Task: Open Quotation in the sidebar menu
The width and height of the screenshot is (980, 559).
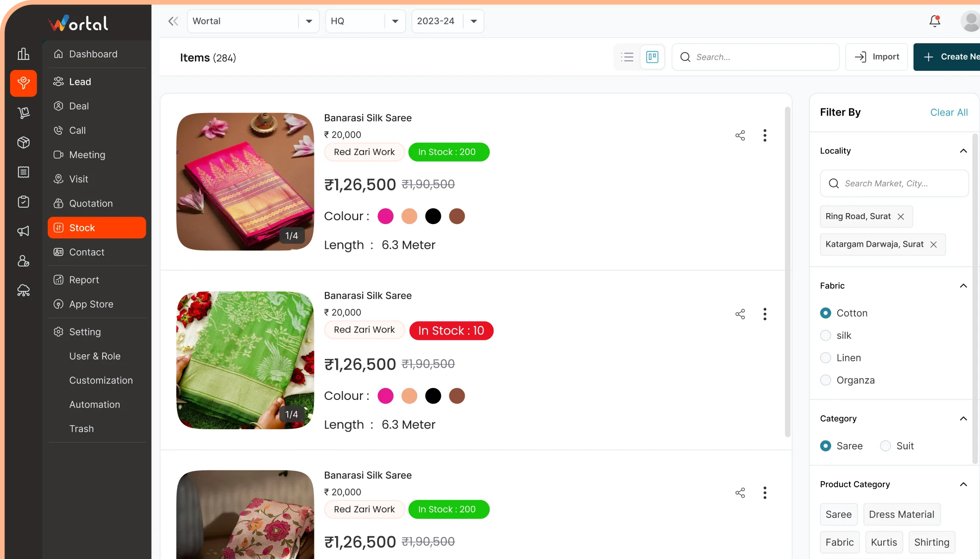Action: pyautogui.click(x=91, y=203)
